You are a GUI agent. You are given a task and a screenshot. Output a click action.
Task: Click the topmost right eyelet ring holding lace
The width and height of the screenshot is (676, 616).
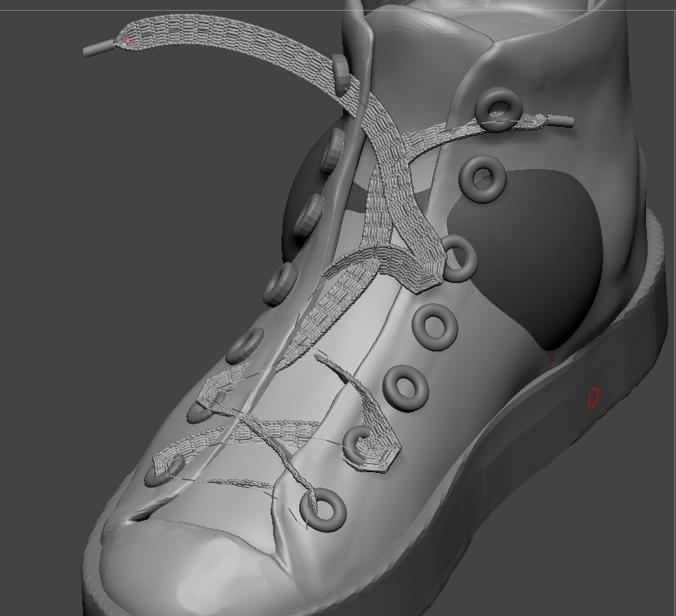point(499,109)
